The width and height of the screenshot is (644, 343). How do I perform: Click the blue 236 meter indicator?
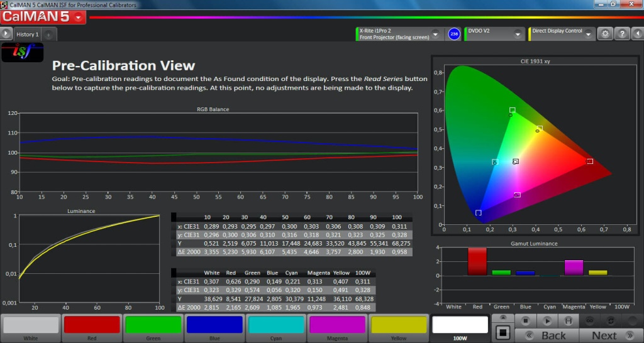coord(454,34)
